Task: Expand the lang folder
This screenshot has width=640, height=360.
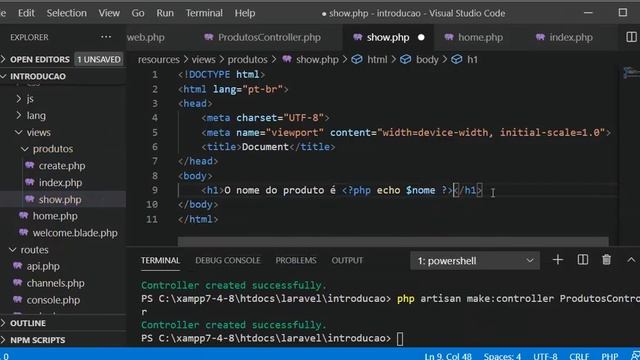Action: pyautogui.click(x=19, y=116)
